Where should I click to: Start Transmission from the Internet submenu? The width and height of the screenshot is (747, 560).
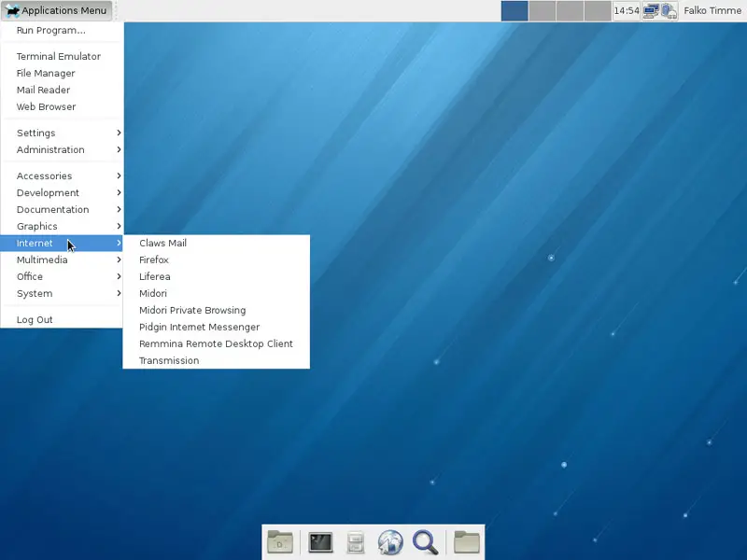tap(217, 360)
